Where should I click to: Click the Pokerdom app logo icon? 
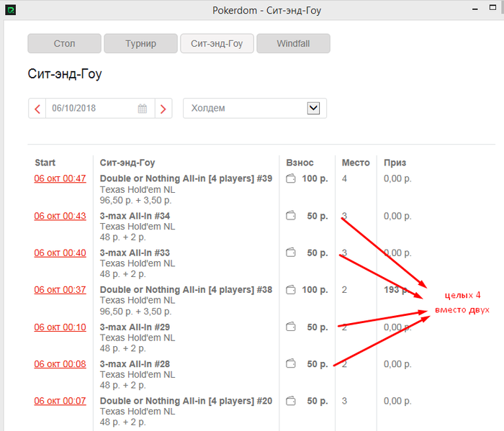pos(10,10)
